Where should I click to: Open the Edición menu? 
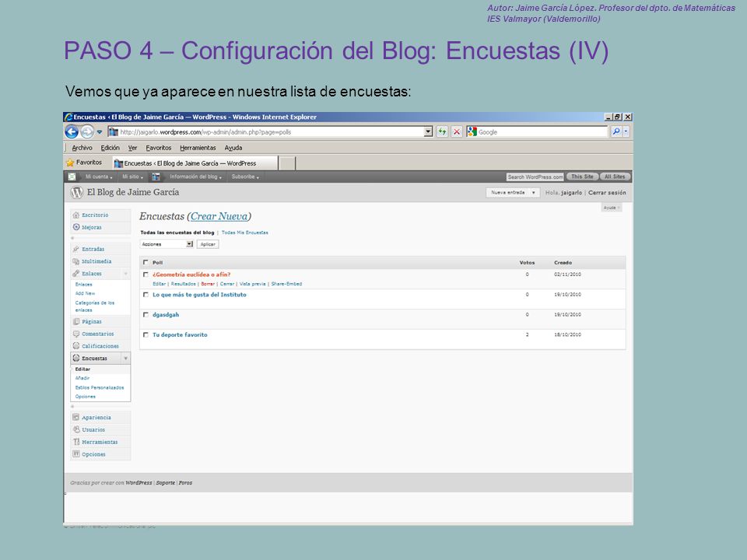pos(110,148)
